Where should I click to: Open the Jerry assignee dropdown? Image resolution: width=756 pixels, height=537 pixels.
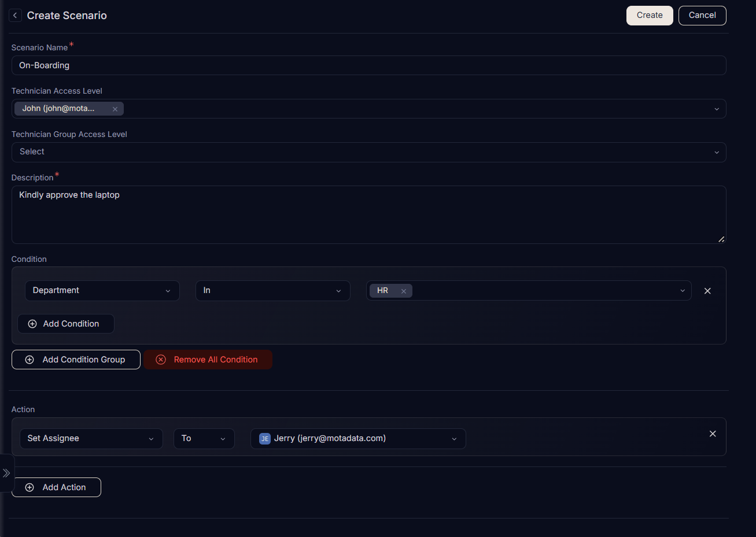pos(358,439)
